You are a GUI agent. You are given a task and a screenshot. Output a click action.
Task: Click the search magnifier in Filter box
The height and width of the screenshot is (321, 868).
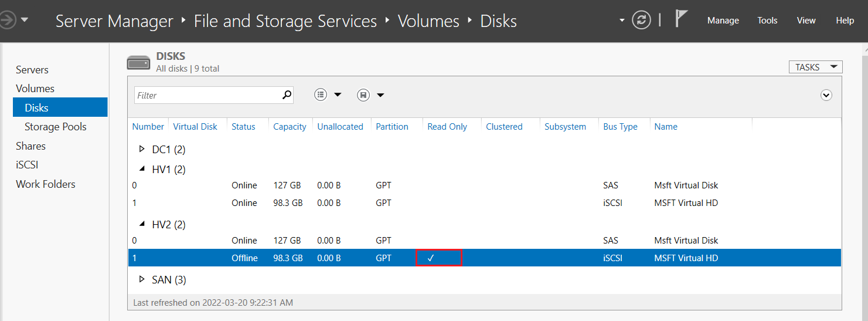[287, 94]
